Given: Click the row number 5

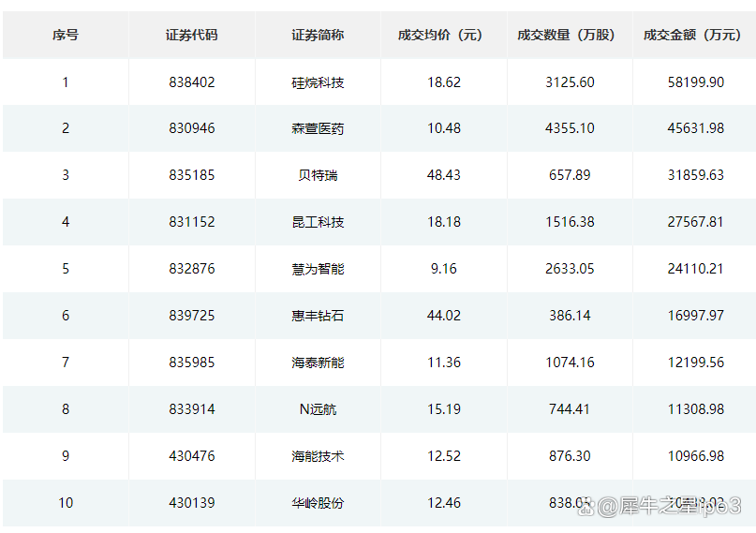Looking at the screenshot, I should 66,269.
